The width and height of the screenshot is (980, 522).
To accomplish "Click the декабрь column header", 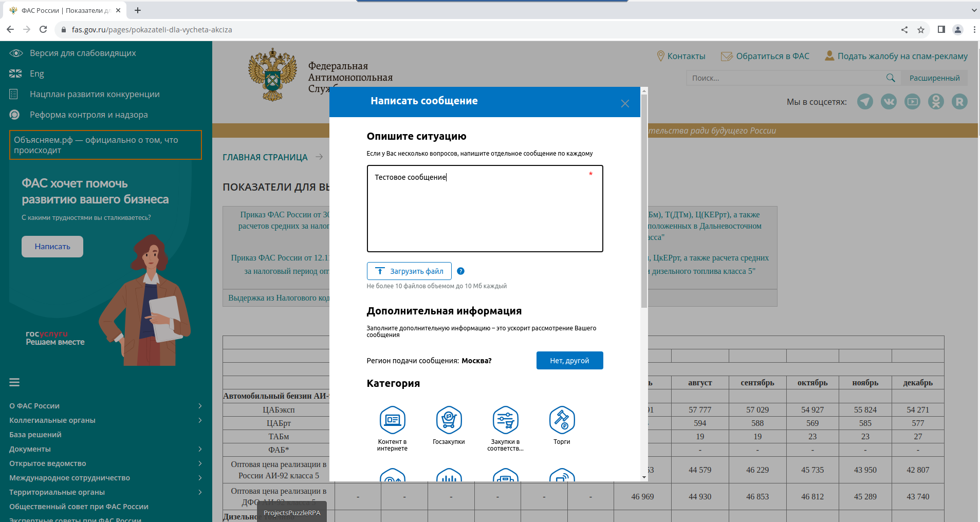I will tap(918, 383).
